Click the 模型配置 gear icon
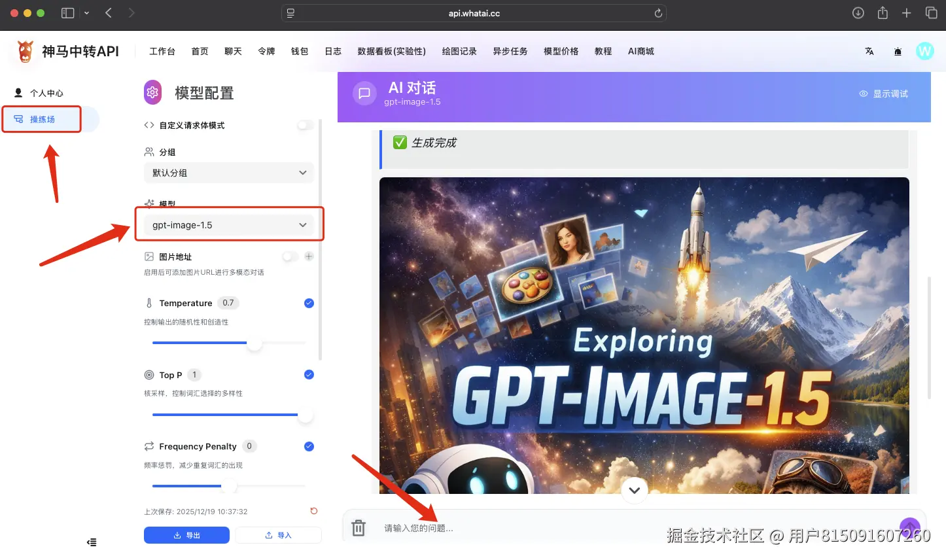 152,92
